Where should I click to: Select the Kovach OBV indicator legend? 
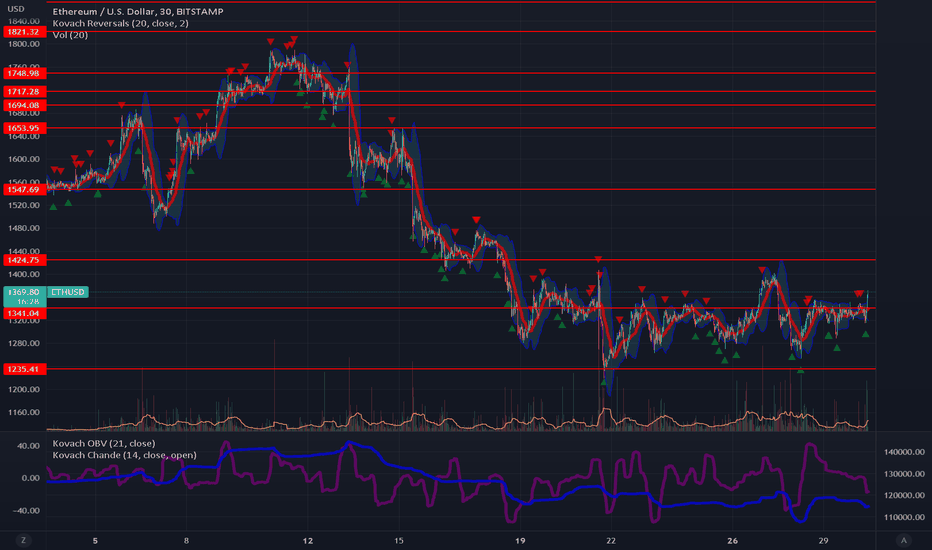coord(104,443)
